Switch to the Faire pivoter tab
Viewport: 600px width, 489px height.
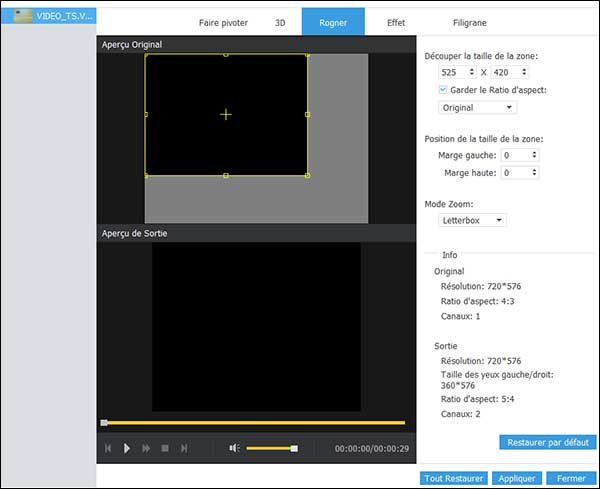coord(221,21)
